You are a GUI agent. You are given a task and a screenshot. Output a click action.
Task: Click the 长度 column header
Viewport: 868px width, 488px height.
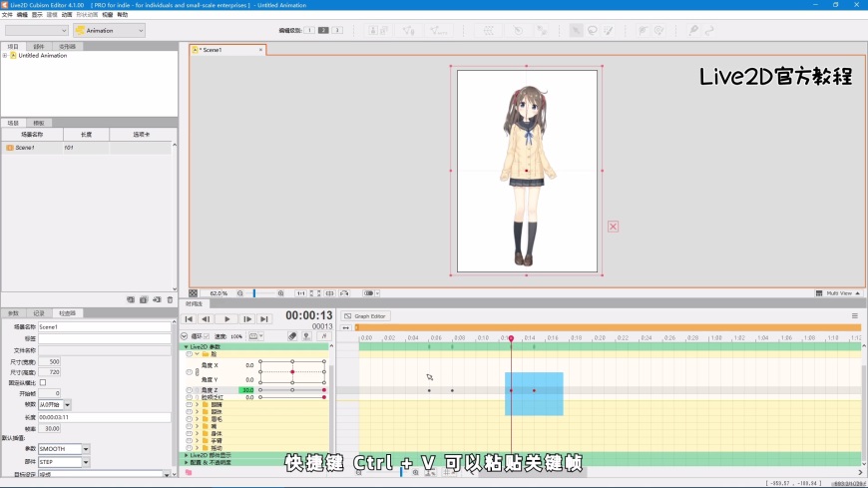87,134
